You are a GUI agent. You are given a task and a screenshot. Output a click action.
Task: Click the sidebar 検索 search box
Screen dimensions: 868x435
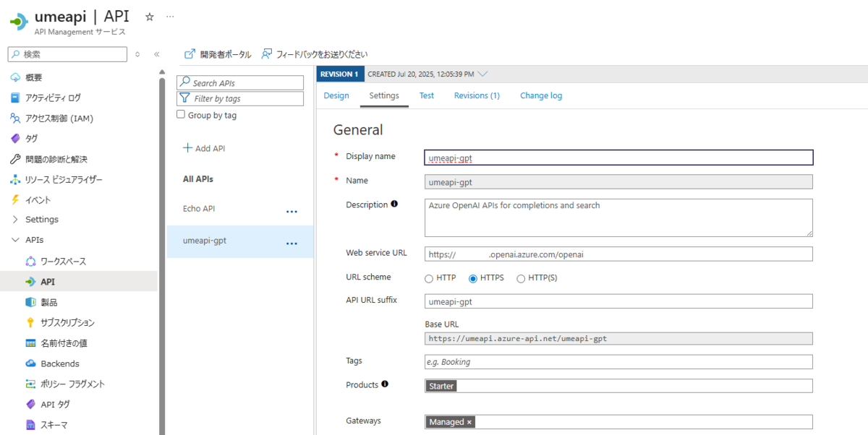67,54
